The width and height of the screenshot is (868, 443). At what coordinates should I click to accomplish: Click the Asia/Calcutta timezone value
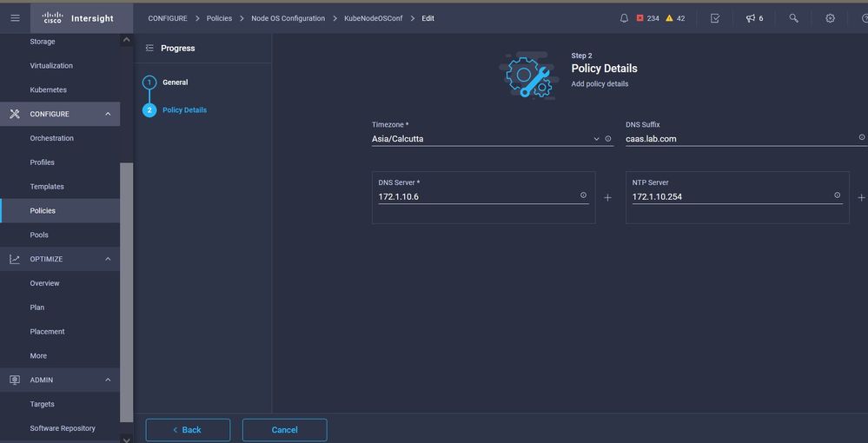click(397, 139)
